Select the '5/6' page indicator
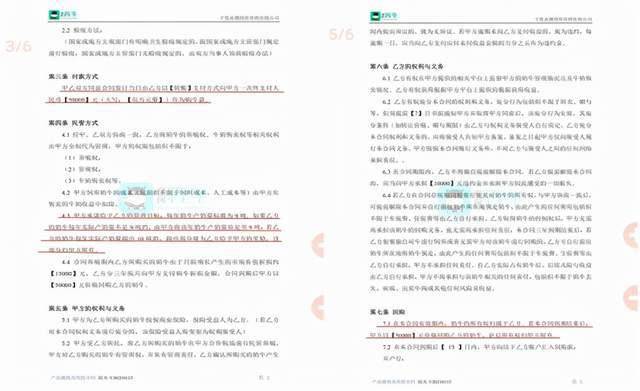This screenshot has width=640, height=391. (x=341, y=34)
